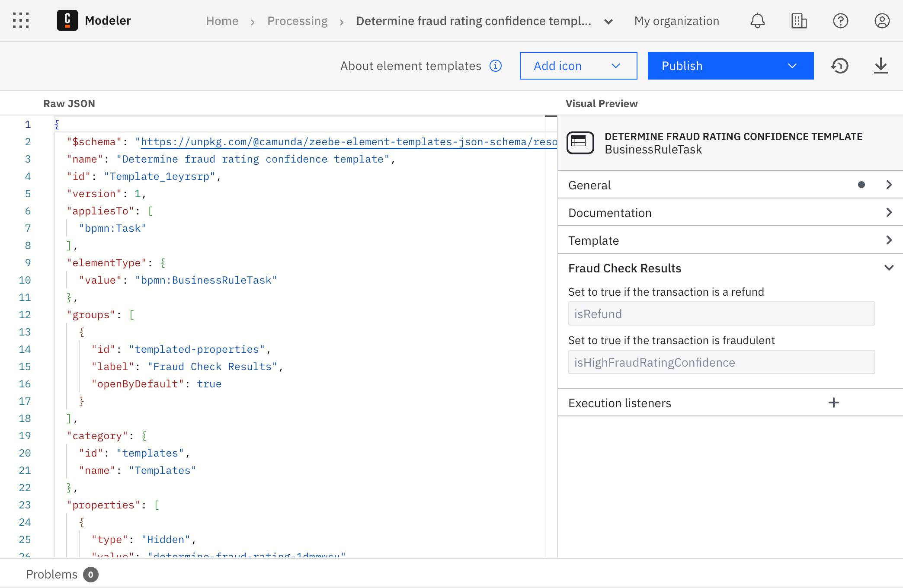Click the Camunda Modeler logo
The height and width of the screenshot is (588, 903).
[x=67, y=20]
